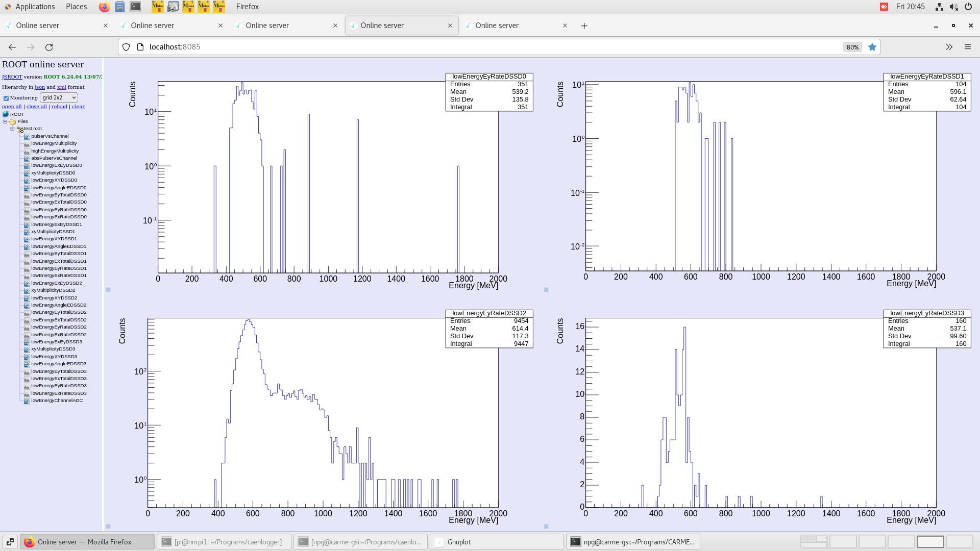Reload the page with browser refresh icon

pyautogui.click(x=49, y=47)
